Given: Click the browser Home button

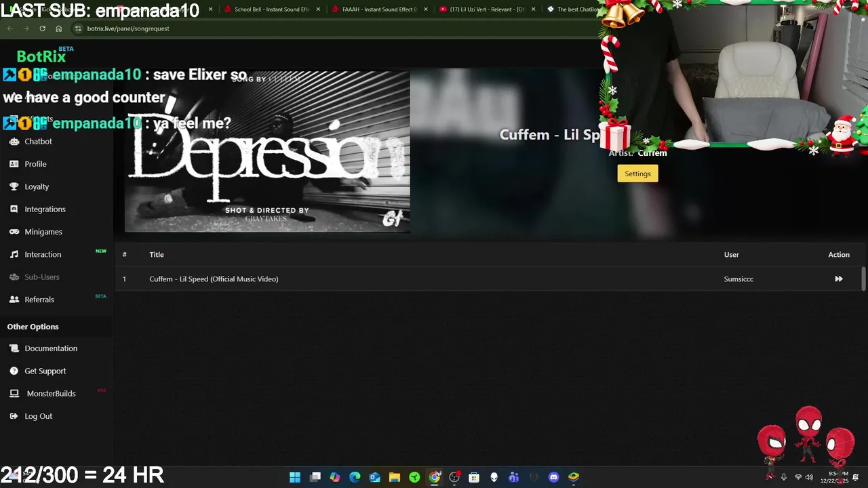Looking at the screenshot, I should tap(58, 28).
